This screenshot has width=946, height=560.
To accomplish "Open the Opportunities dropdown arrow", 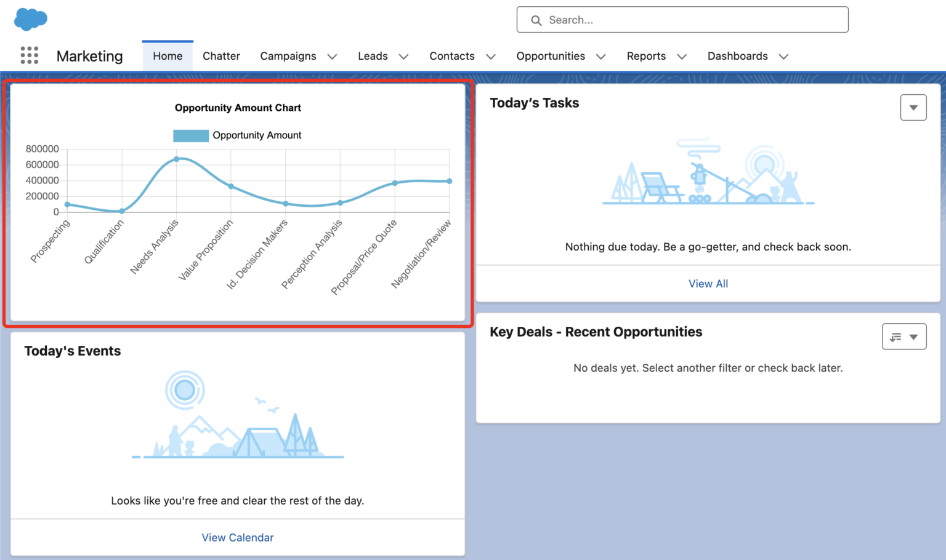I will (x=601, y=57).
